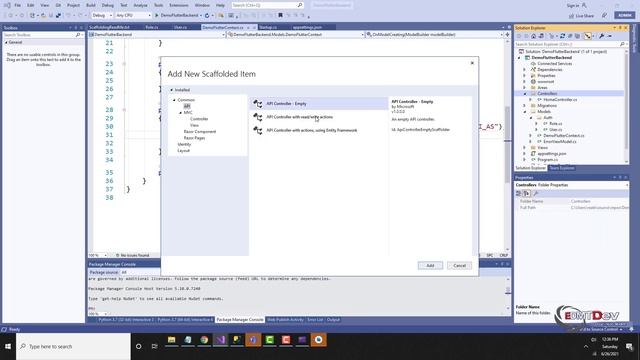This screenshot has height=360, width=640.
Task: Click Windows Start button
Action: pos(8,347)
